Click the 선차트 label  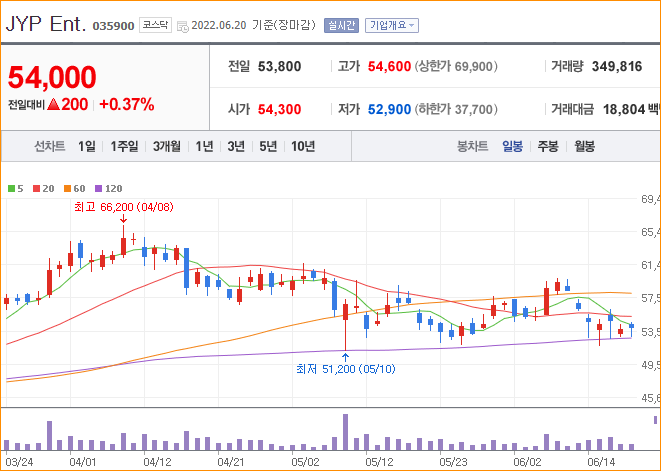(49, 146)
